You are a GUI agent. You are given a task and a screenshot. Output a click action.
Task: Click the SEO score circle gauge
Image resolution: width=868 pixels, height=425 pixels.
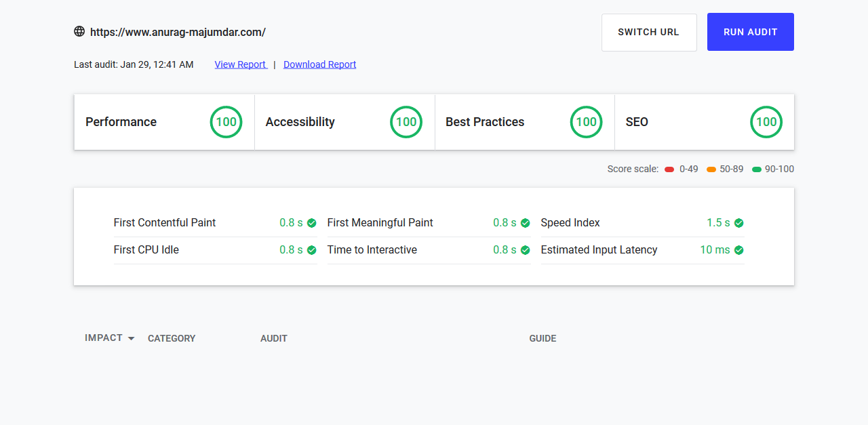pos(766,122)
